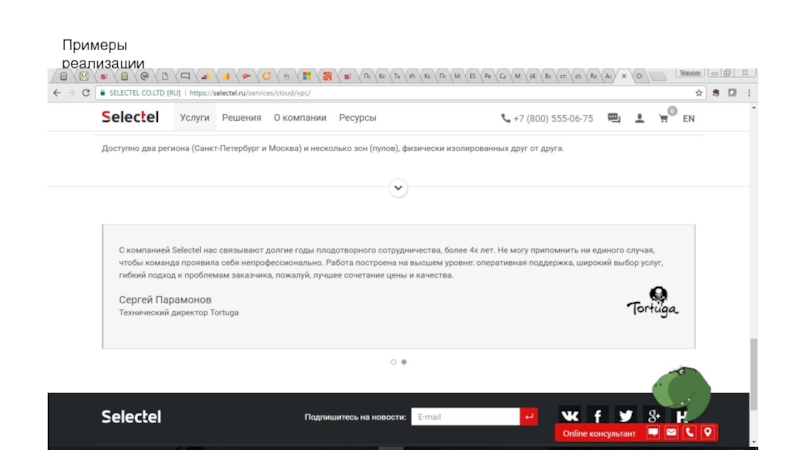
Task: Open the chat bubbles icon in the header
Action: pyautogui.click(x=614, y=118)
